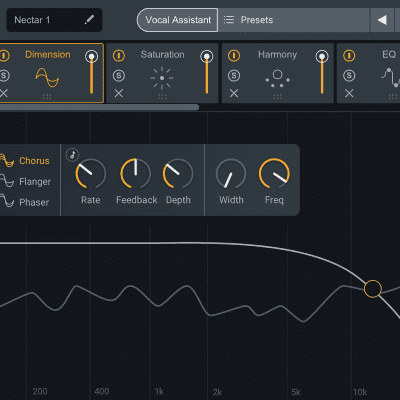Solo the Saturation module
Screen dimensions: 400x400
(119, 76)
